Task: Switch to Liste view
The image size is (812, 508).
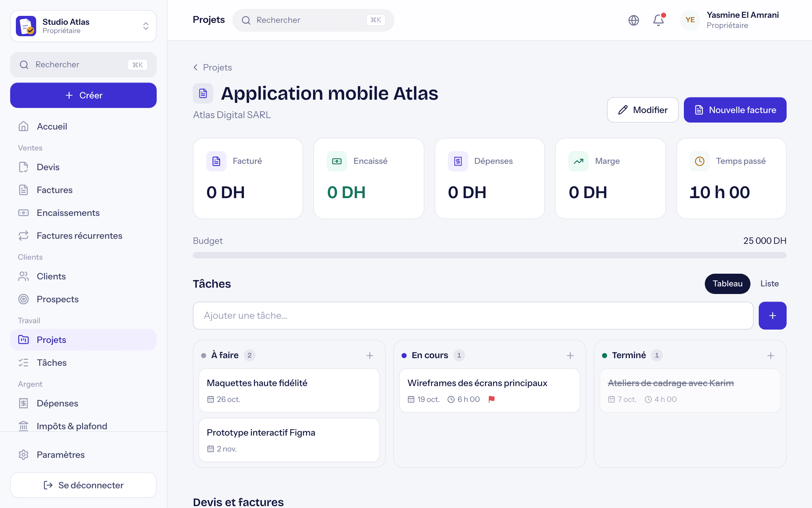Action: tap(769, 284)
